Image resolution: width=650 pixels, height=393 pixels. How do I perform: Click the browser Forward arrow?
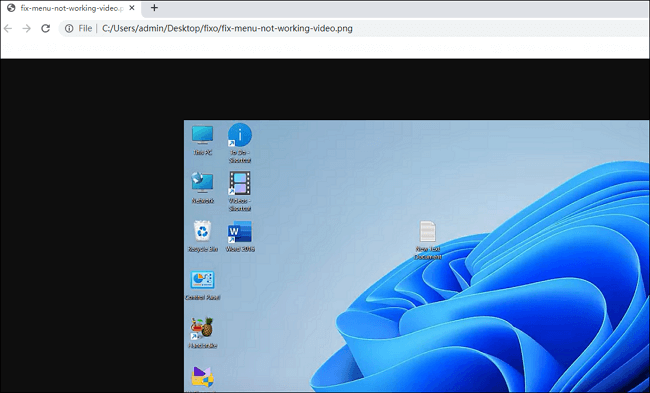point(27,28)
